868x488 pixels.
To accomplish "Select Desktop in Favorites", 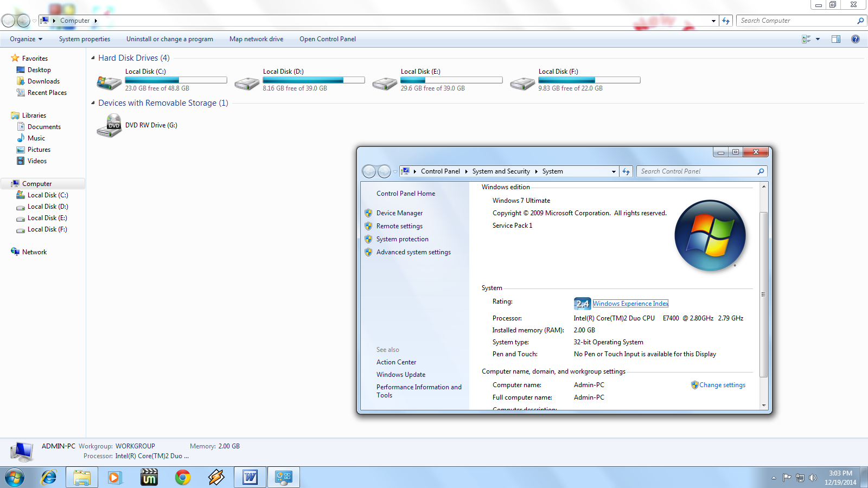I will point(39,70).
